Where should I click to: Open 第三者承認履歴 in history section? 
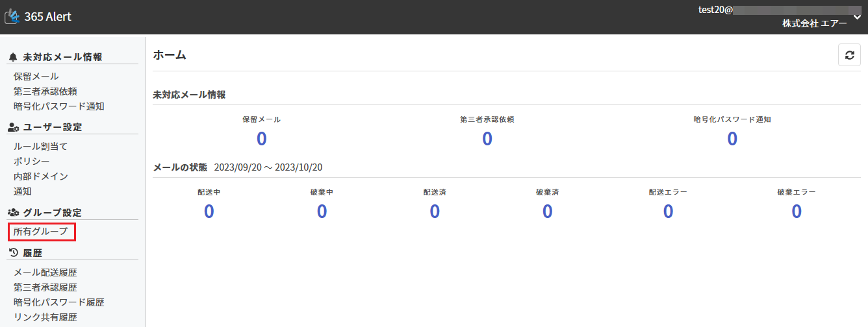click(45, 287)
